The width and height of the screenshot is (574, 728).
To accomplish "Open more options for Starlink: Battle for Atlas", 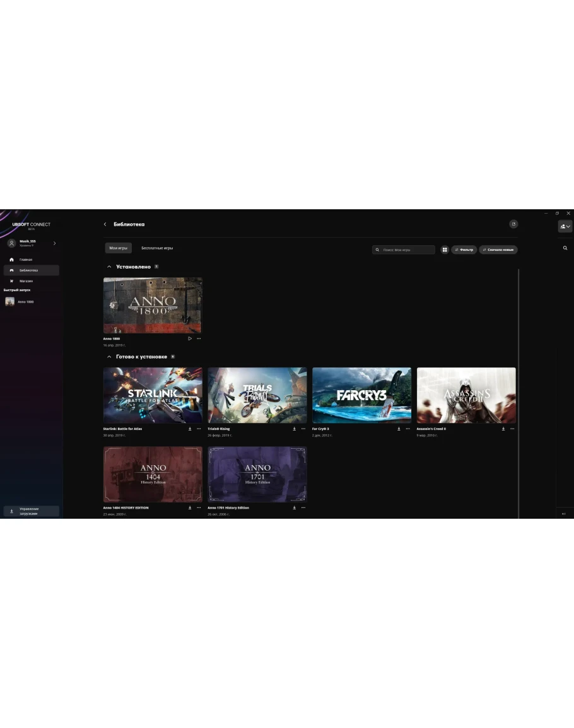I will point(199,429).
